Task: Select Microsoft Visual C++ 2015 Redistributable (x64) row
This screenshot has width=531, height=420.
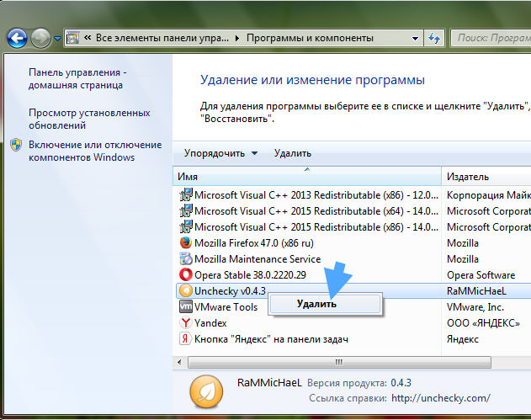Action: (316, 211)
